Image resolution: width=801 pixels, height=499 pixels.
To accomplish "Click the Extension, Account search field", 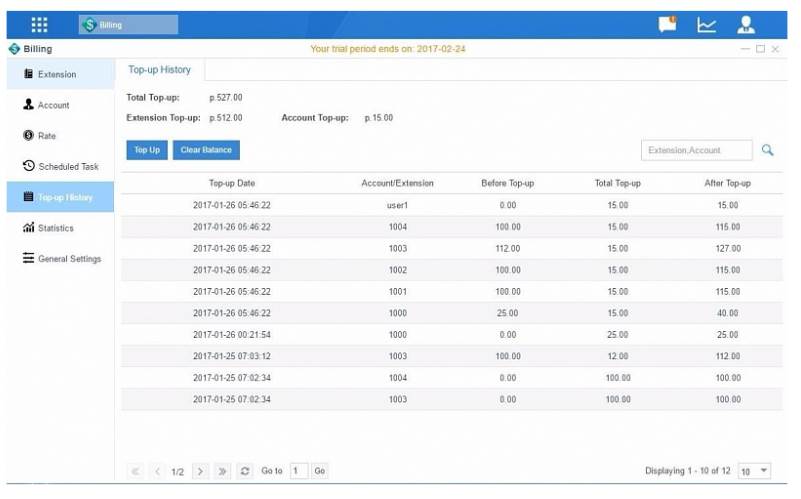I will (696, 150).
